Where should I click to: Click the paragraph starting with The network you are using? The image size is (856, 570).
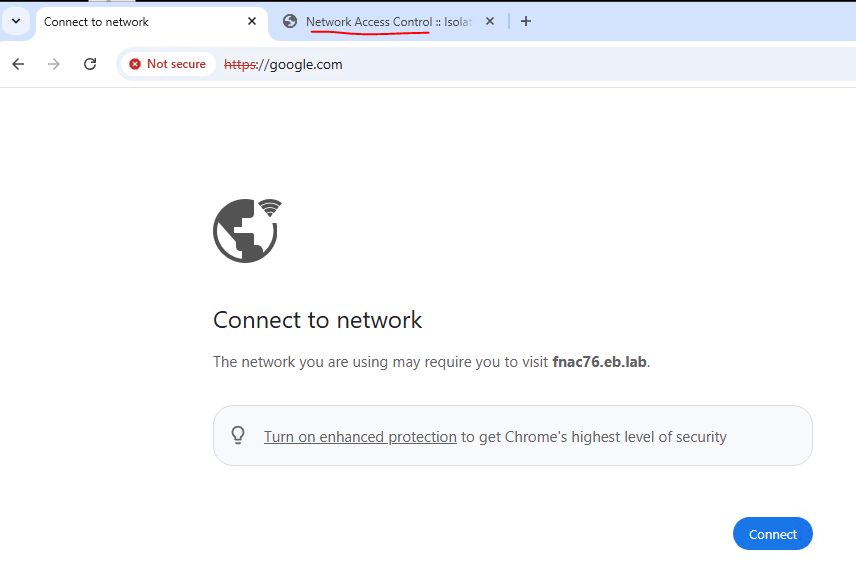pyautogui.click(x=380, y=362)
